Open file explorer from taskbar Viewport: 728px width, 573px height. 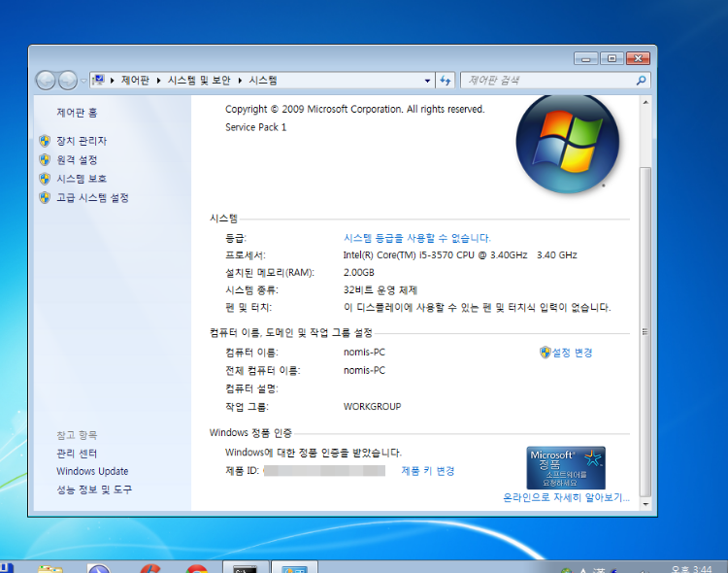pyautogui.click(x=50, y=569)
